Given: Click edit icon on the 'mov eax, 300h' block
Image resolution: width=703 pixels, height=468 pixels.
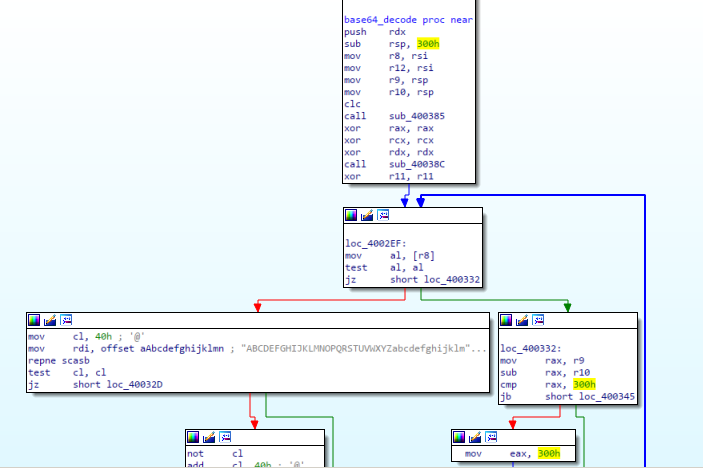Looking at the screenshot, I should click(474, 437).
